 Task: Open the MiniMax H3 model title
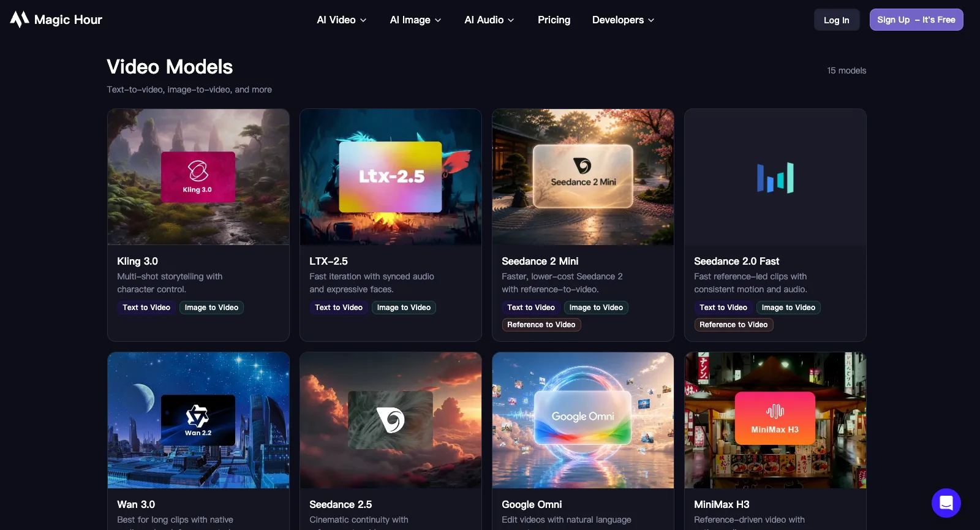coord(722,504)
